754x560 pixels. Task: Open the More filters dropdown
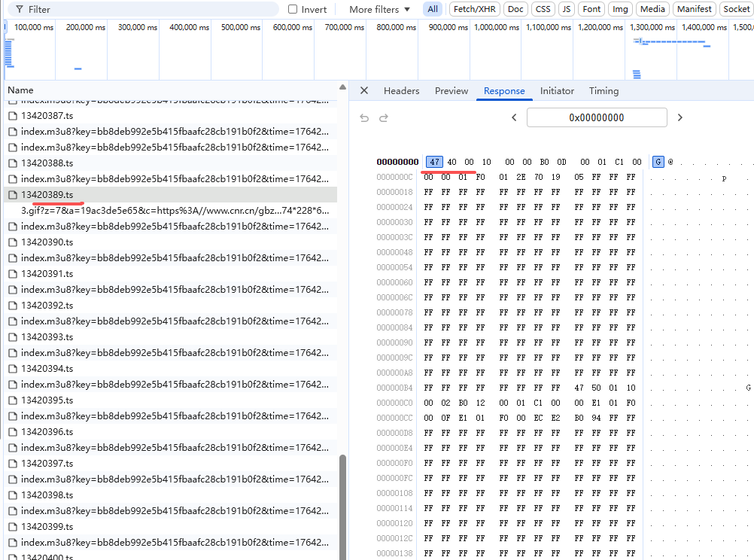pos(380,10)
